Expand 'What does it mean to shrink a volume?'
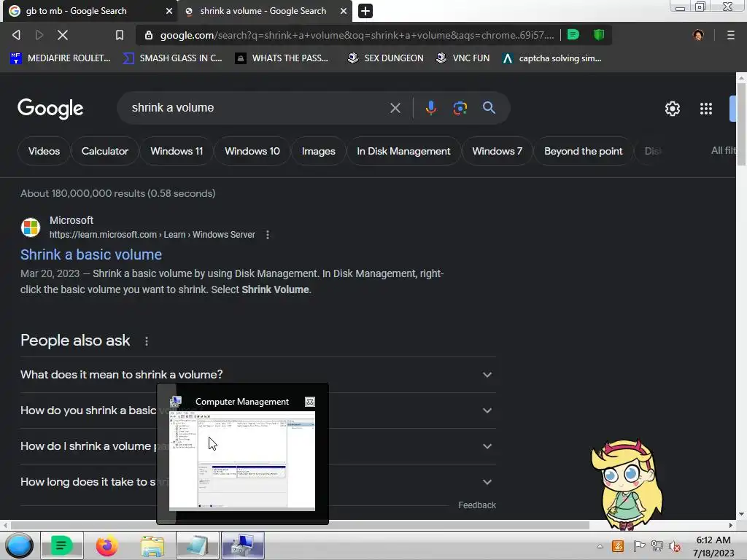The height and width of the screenshot is (560, 747). pos(258,375)
